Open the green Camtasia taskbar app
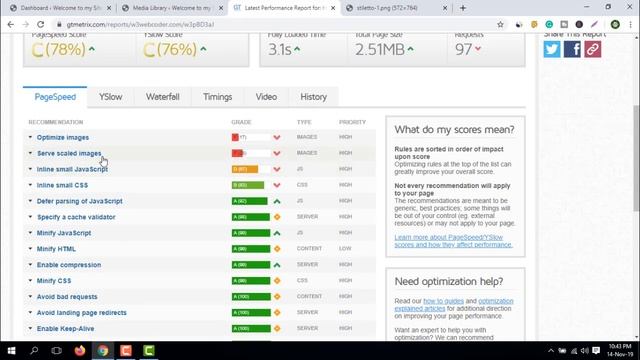Viewport: 640px width, 360px height. coord(149,351)
